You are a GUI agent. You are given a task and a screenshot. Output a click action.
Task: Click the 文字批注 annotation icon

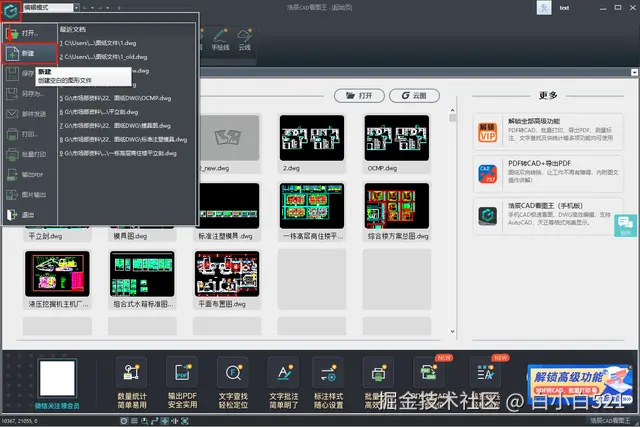284,373
